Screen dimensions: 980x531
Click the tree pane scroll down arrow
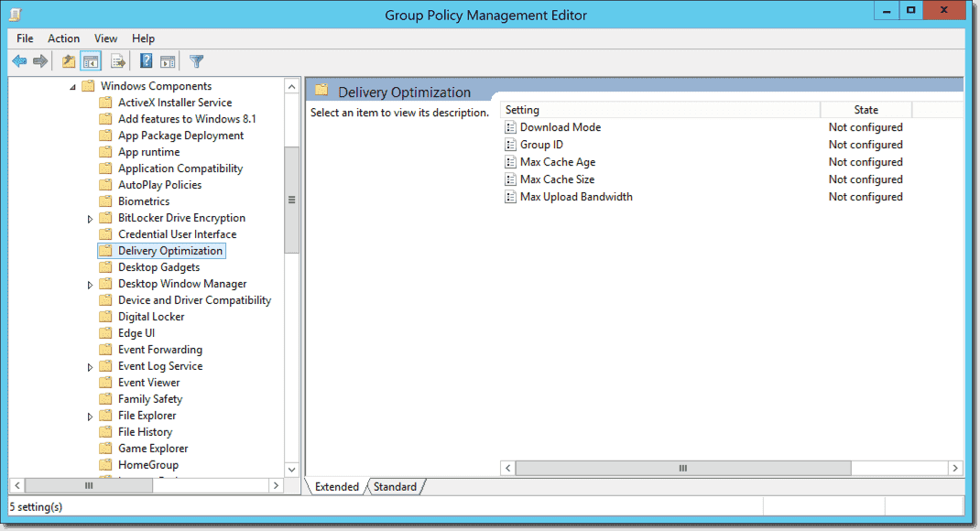(x=292, y=469)
